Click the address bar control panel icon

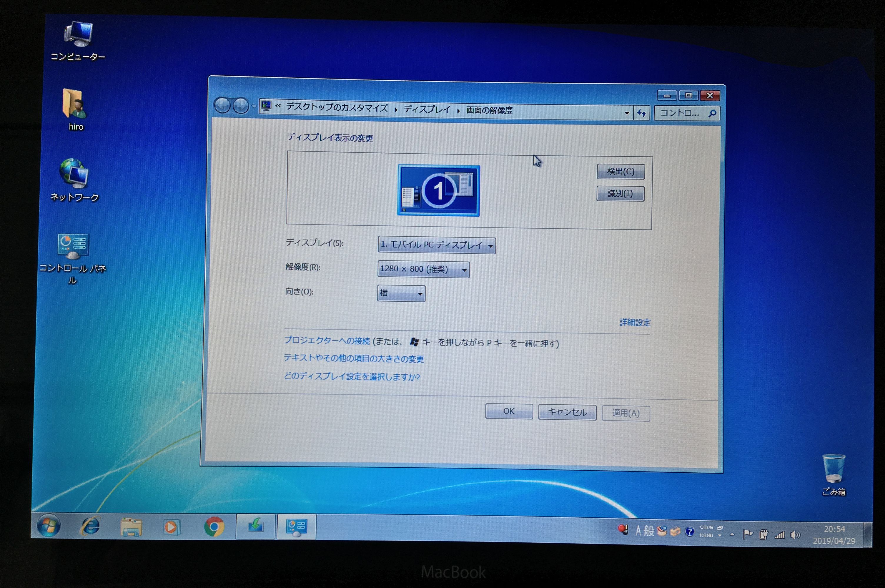(x=266, y=106)
